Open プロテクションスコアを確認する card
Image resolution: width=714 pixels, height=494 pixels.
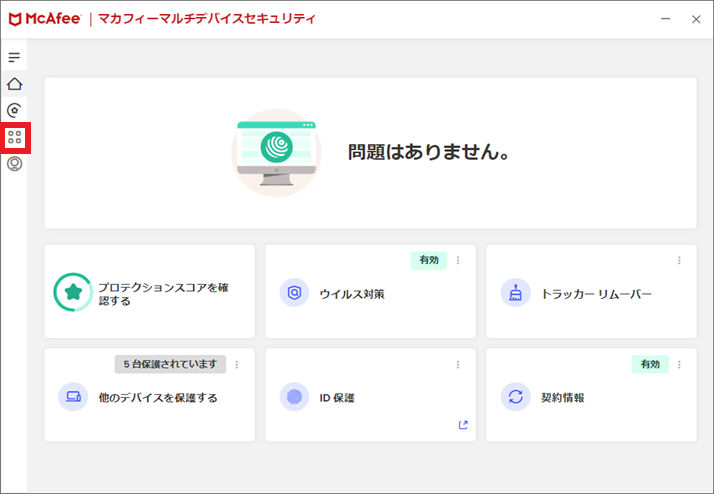tap(149, 291)
